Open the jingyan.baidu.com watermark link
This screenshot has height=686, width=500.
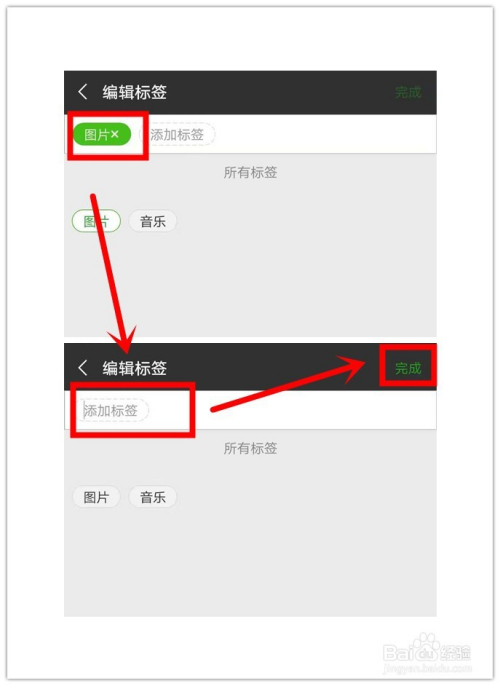click(x=427, y=668)
